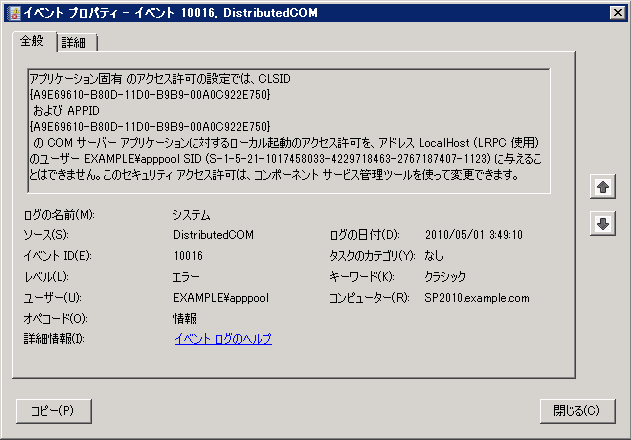
Task: Click the log date value 2010/05/01 3:49:10
Action: [474, 235]
